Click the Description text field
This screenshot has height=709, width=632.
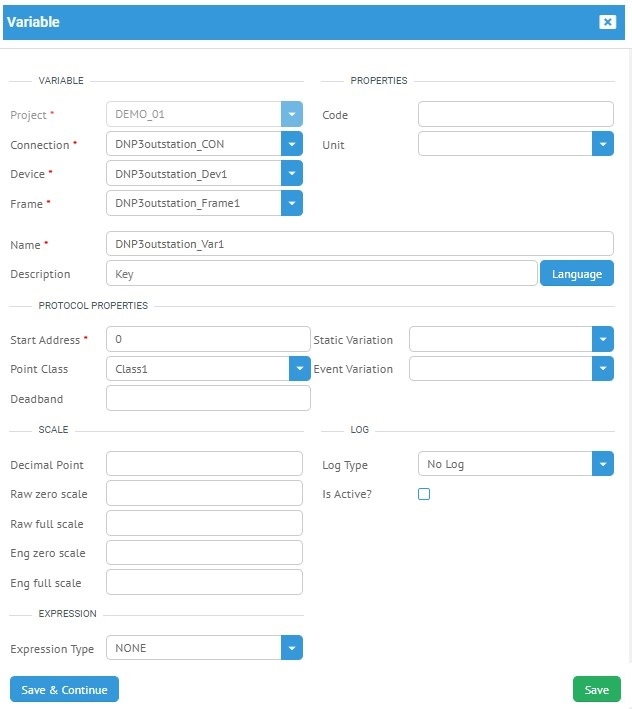coord(321,274)
